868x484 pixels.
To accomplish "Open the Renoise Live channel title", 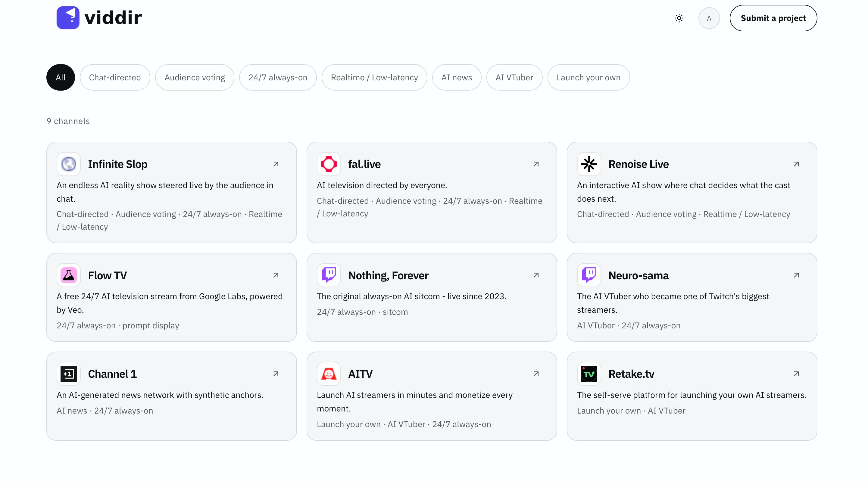I will coord(639,164).
